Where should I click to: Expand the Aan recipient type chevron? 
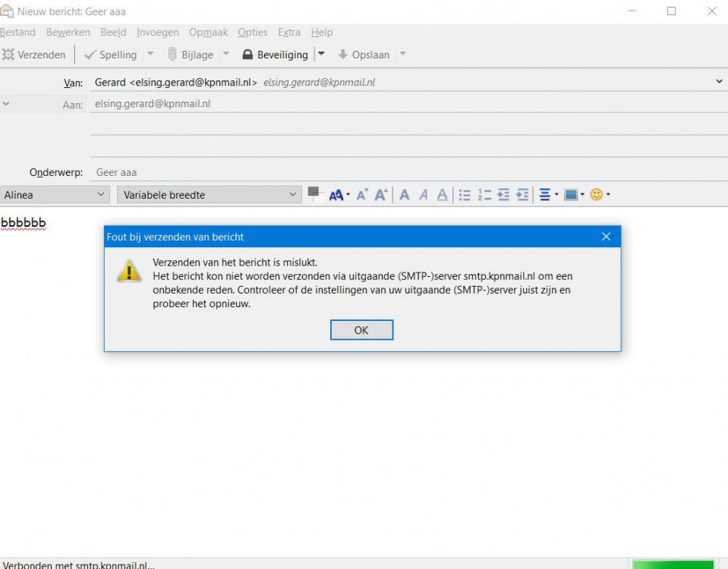(5, 103)
